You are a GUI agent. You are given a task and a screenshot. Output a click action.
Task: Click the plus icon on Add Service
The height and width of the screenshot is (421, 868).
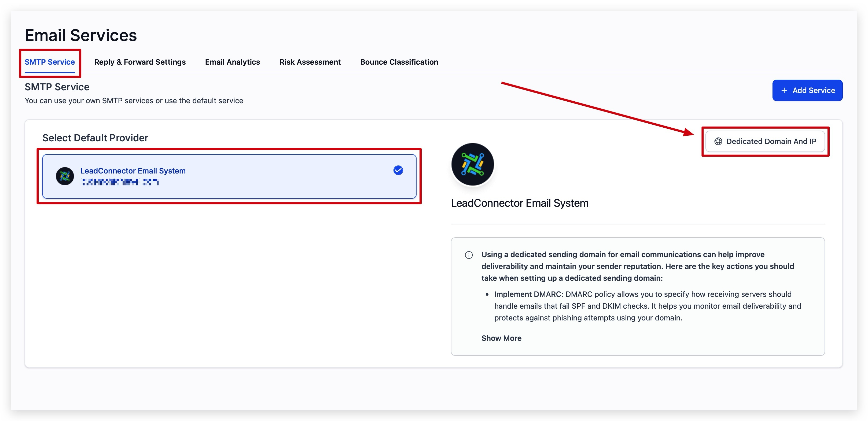[x=784, y=90]
